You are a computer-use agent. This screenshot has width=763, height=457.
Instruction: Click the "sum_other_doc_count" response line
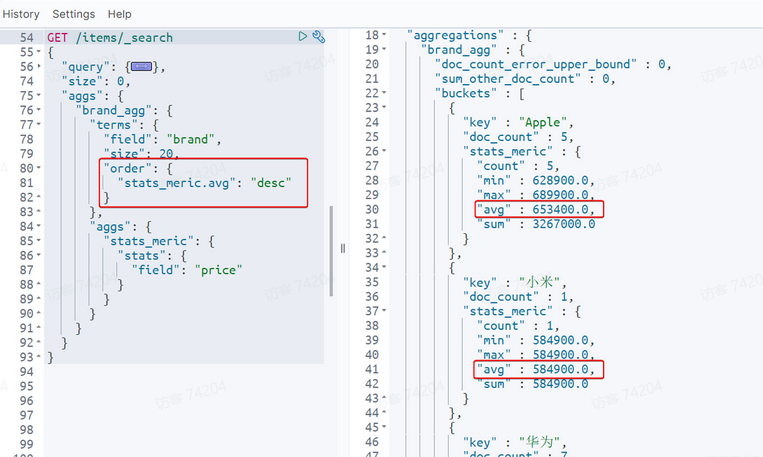(x=525, y=79)
